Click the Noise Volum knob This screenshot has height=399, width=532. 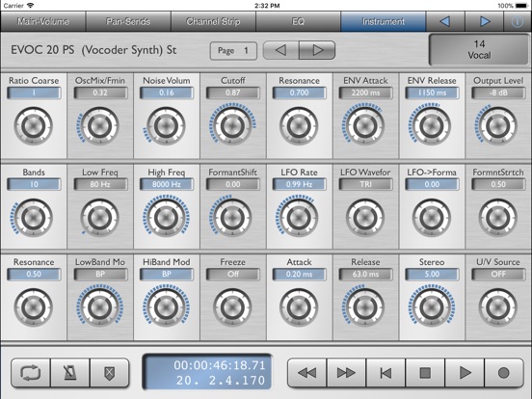pos(166,126)
